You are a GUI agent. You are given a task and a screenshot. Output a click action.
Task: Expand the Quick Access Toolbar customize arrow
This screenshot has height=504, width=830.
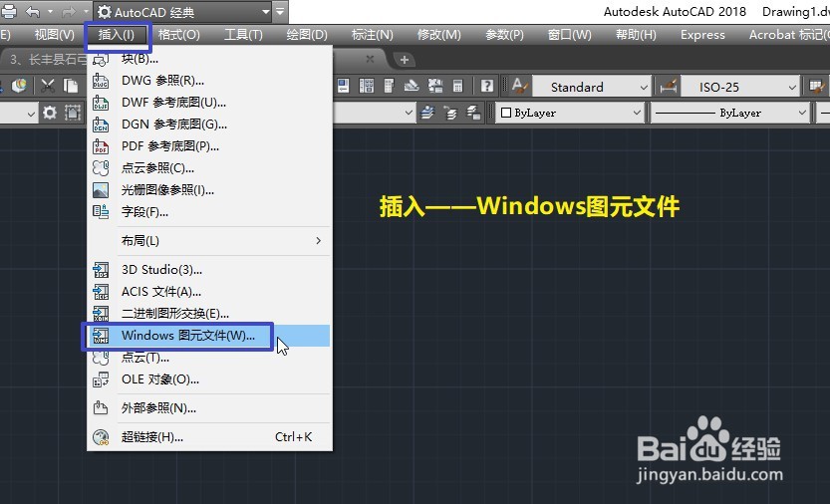(x=281, y=11)
